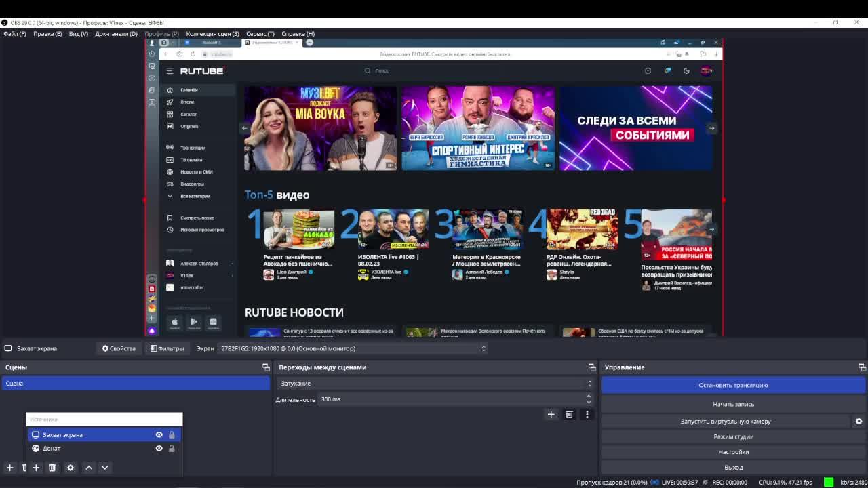The height and width of the screenshot is (488, 868).
Task: Open the Вид menu
Action: (79, 33)
